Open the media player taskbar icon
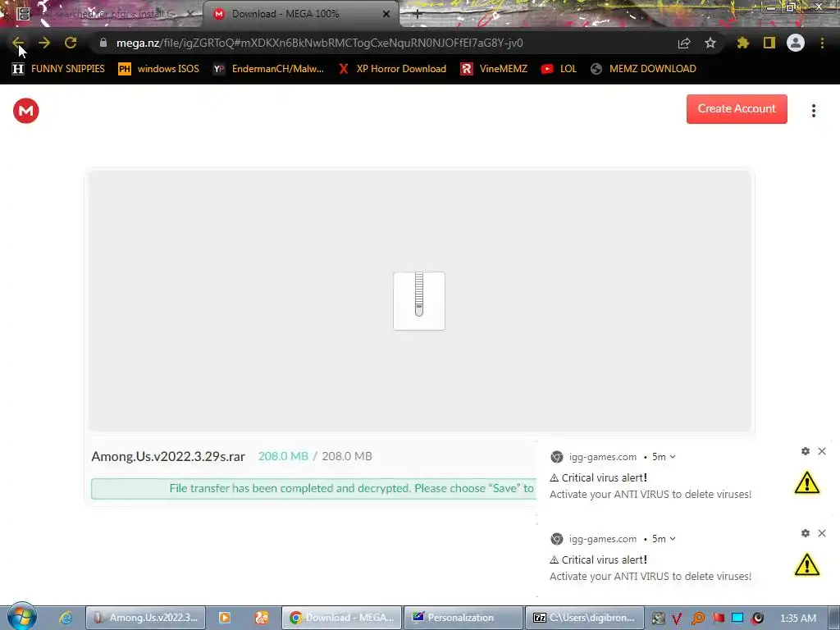 coord(225,618)
